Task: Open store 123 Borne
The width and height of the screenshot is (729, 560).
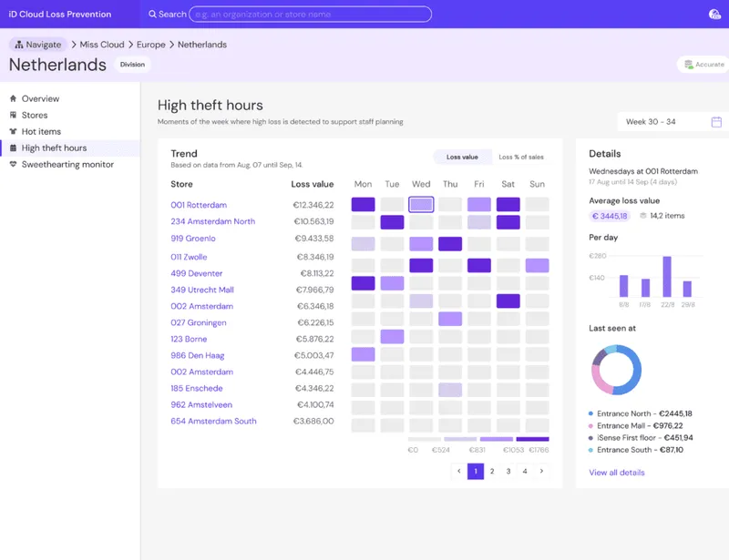Action: [189, 339]
